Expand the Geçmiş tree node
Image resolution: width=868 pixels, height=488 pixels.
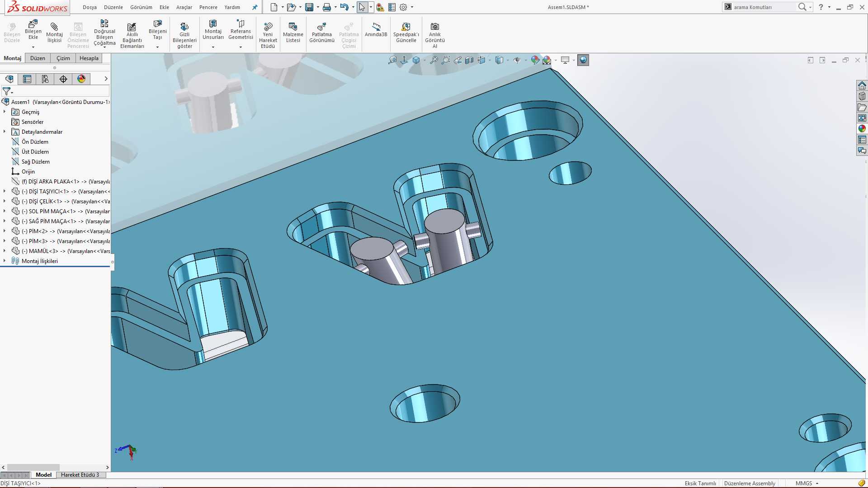(x=5, y=112)
